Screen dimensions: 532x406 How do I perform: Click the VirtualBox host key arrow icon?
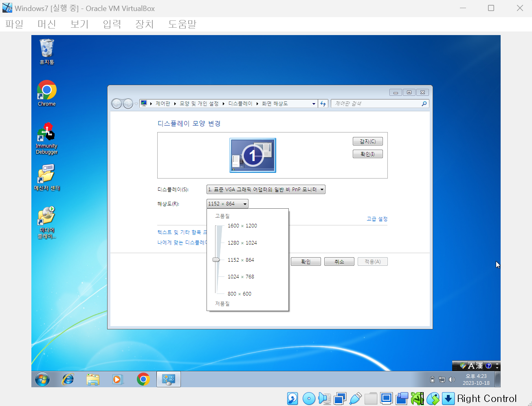click(448, 398)
